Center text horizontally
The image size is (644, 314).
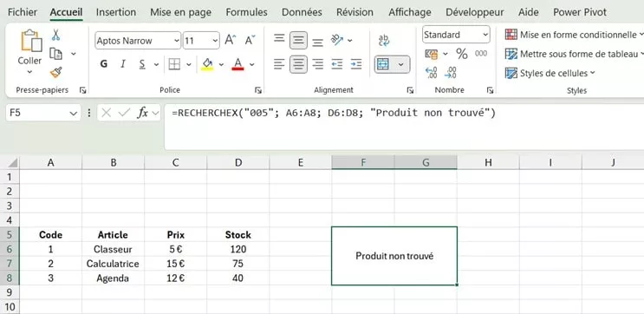click(x=298, y=64)
